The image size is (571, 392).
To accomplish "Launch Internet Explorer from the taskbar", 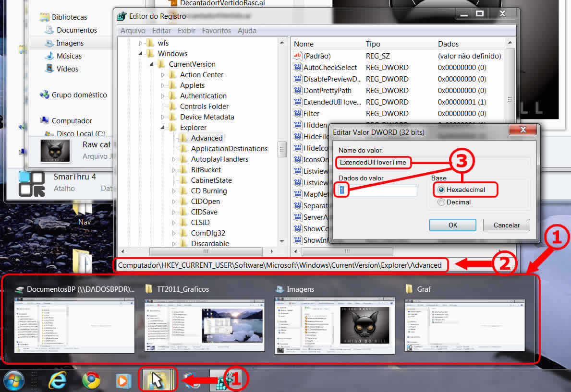I will tap(58, 380).
